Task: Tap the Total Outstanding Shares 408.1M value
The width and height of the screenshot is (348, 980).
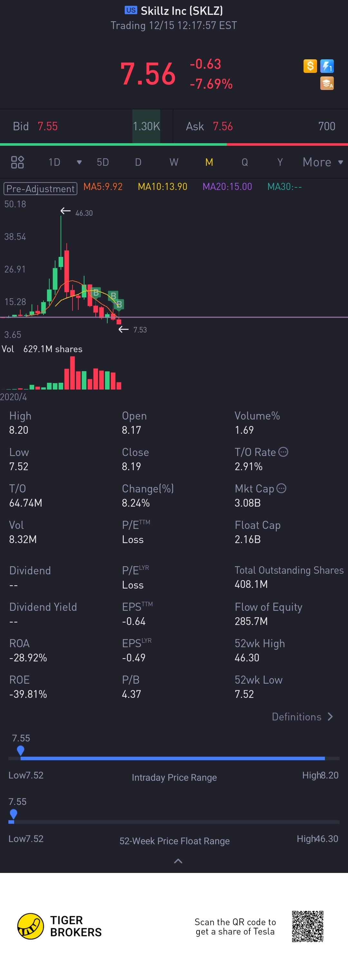Action: [251, 584]
